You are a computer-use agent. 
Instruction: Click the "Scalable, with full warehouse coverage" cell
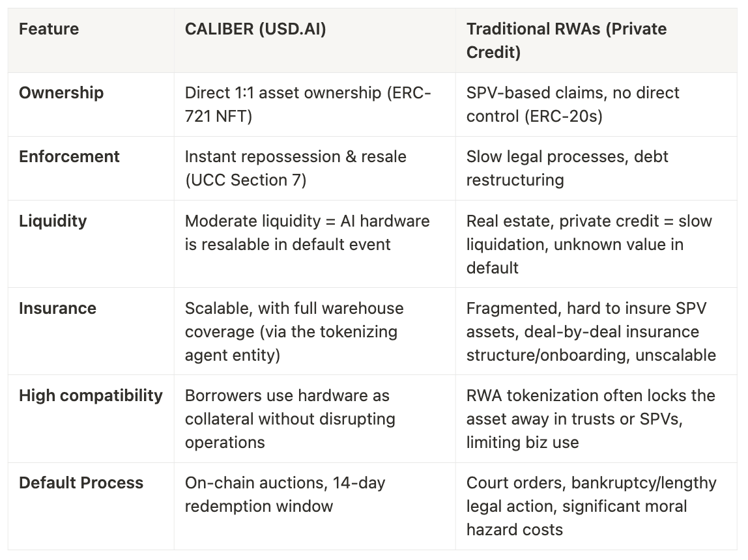(294, 331)
